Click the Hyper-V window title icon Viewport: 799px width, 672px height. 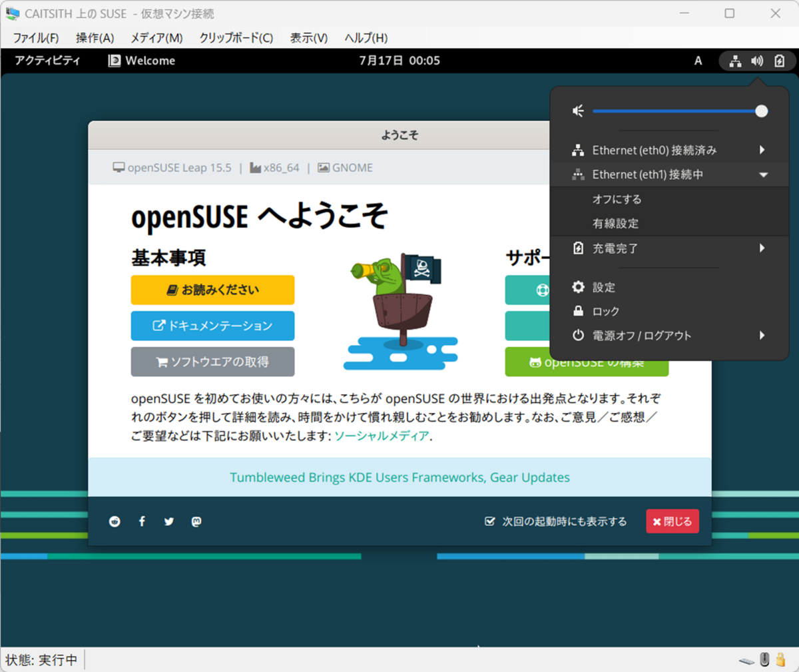[12, 13]
